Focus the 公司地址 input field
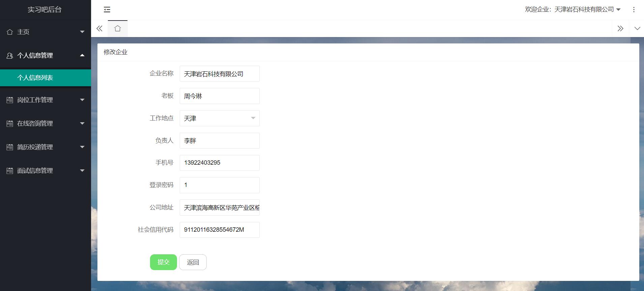This screenshot has height=291, width=644. pos(219,207)
